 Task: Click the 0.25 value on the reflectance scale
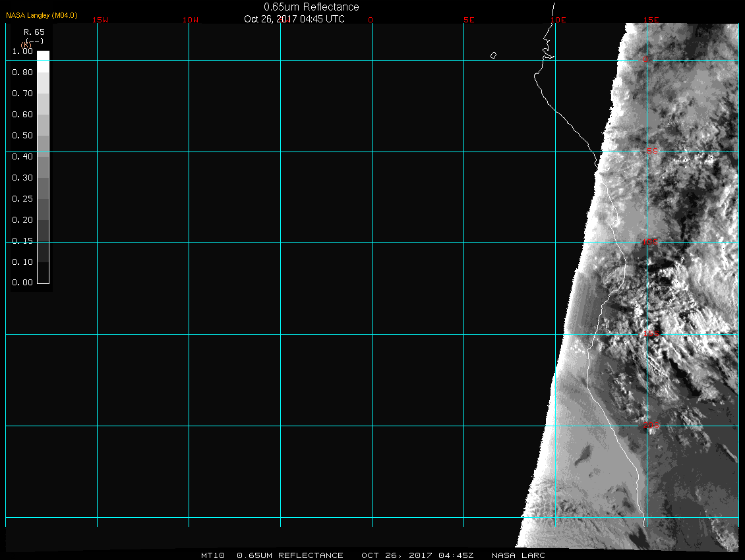point(22,199)
